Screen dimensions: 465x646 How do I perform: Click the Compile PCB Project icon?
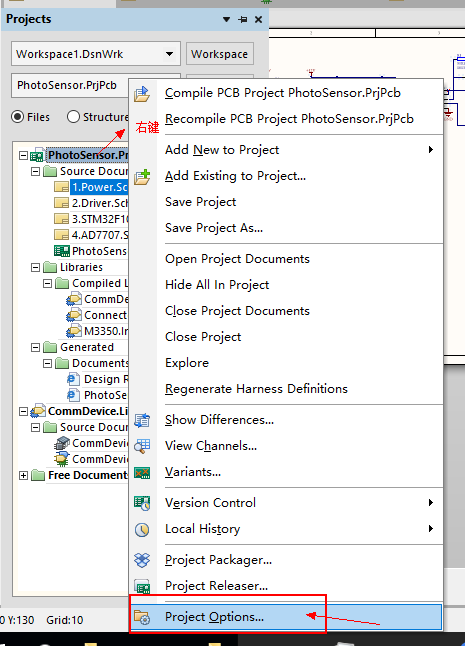coord(142,94)
